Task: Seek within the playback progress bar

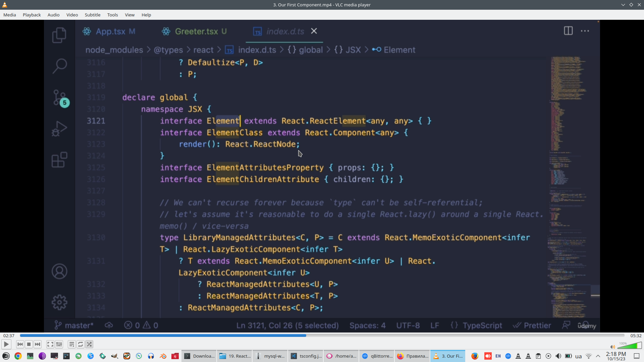Action: click(322, 336)
